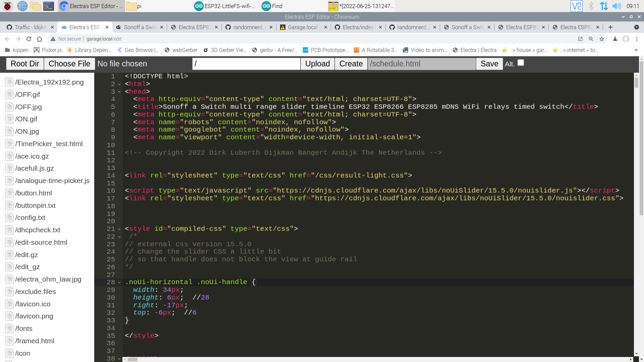644x362 pixels.
Task: Switch to Traffic ldijkman tab
Action: pyautogui.click(x=30, y=27)
